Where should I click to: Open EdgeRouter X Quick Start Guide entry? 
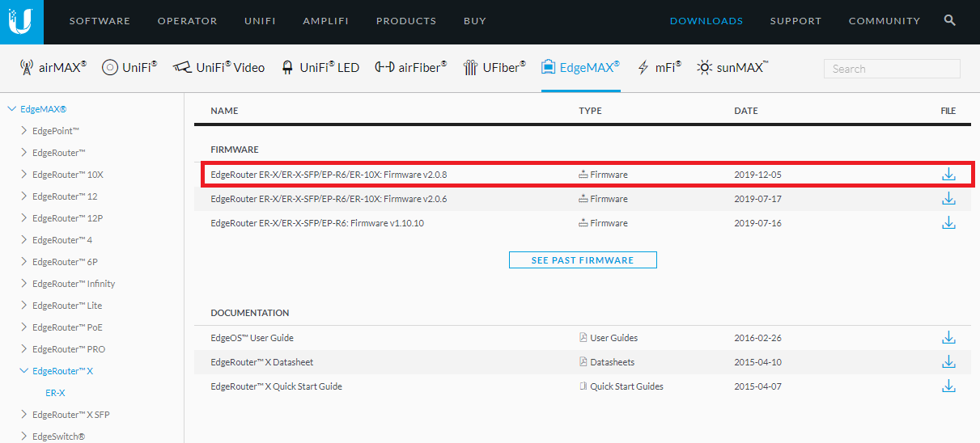tap(276, 386)
